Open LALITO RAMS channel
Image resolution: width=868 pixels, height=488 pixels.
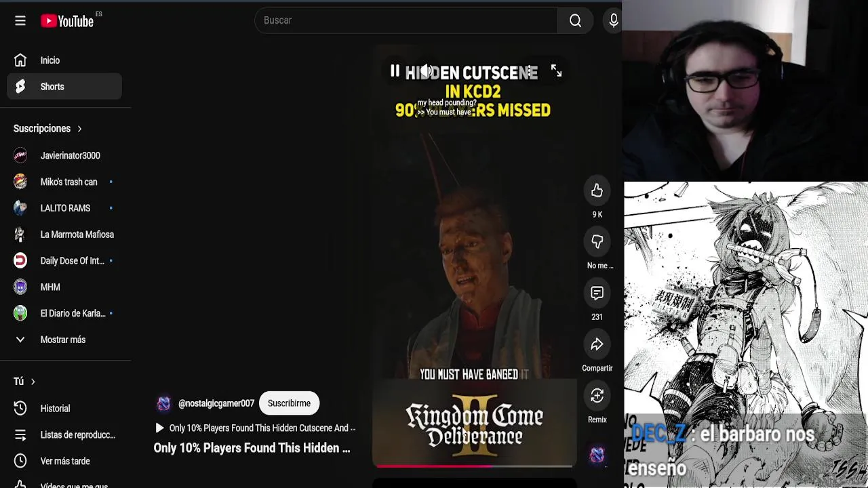[x=64, y=208]
